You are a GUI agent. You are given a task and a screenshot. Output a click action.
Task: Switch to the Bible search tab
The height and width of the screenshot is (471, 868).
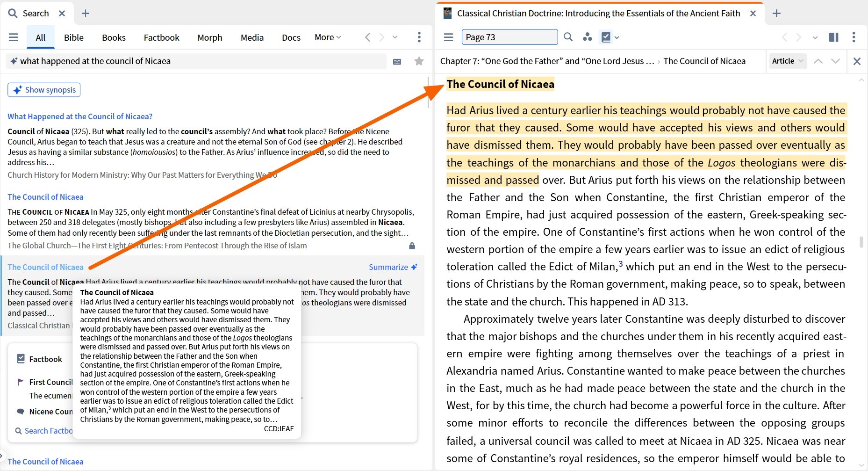(x=73, y=37)
